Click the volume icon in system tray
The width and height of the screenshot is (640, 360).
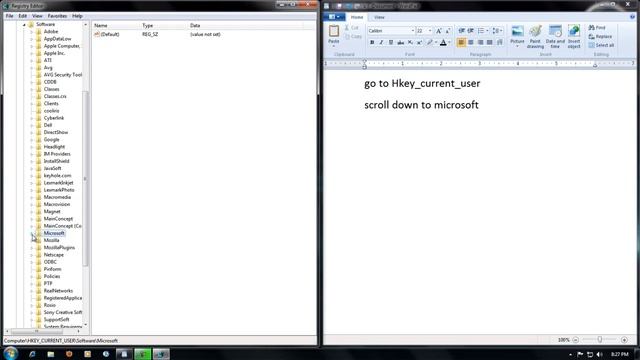[x=599, y=354]
